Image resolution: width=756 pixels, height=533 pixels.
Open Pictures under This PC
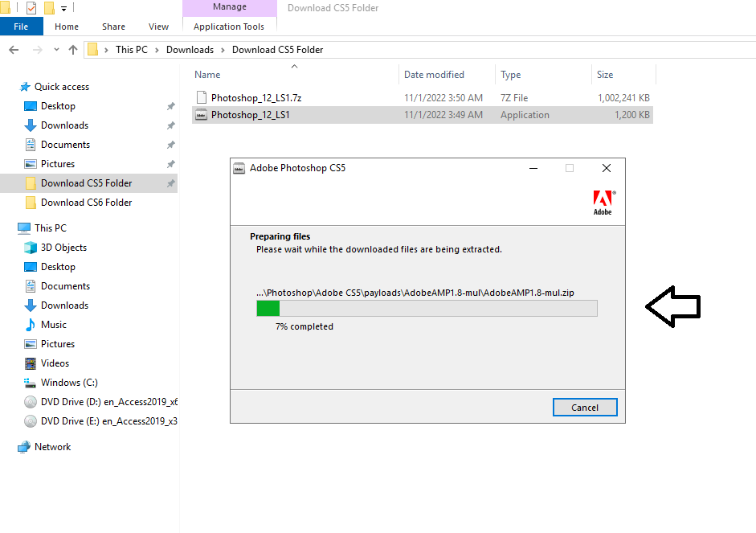point(58,344)
